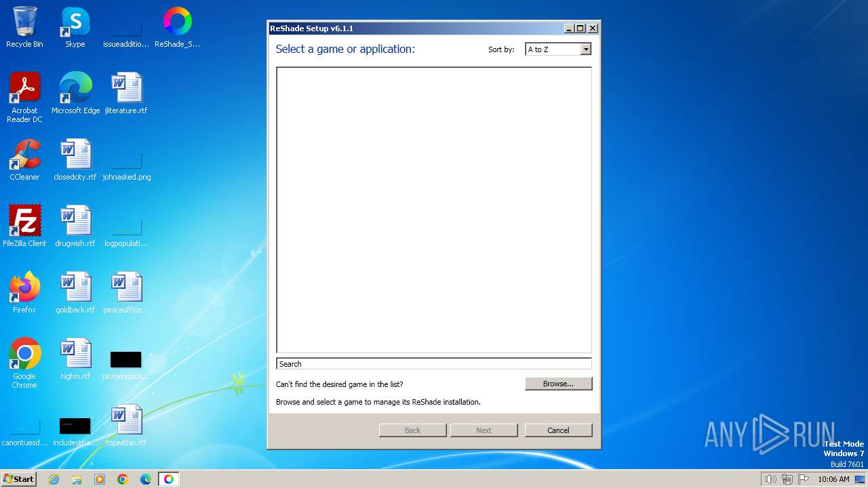Open Edge from the taskbar
Image resolution: width=868 pixels, height=488 pixels.
[x=146, y=479]
